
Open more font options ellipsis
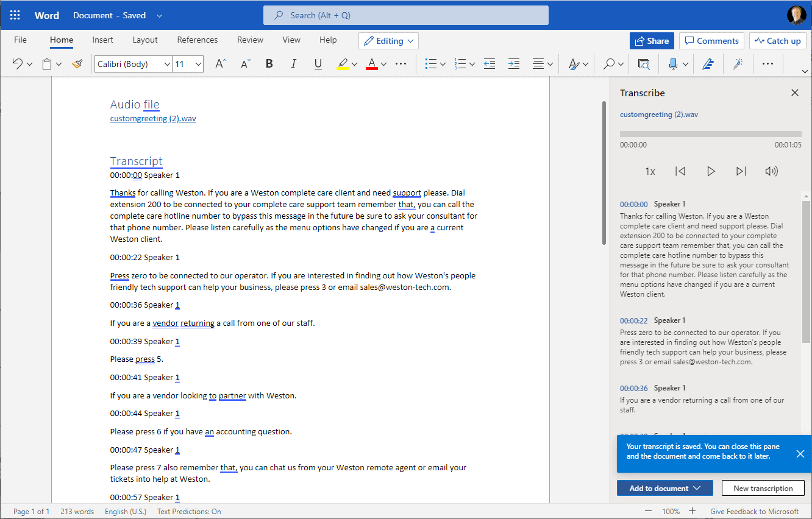click(401, 63)
